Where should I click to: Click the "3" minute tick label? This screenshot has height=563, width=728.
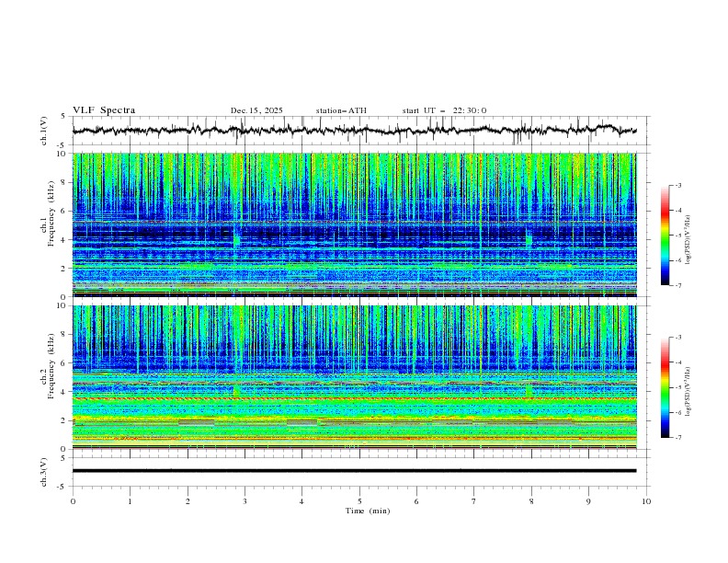pos(245,501)
